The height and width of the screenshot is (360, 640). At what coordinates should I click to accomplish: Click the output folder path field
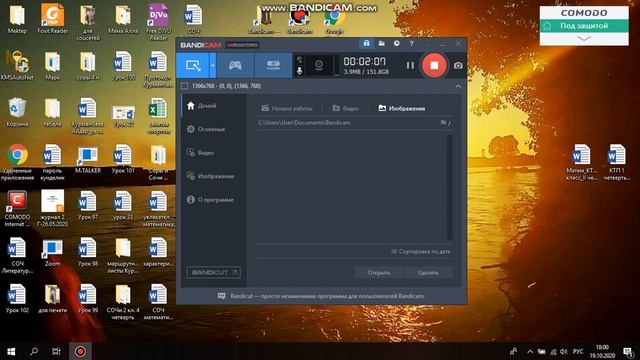(347, 122)
